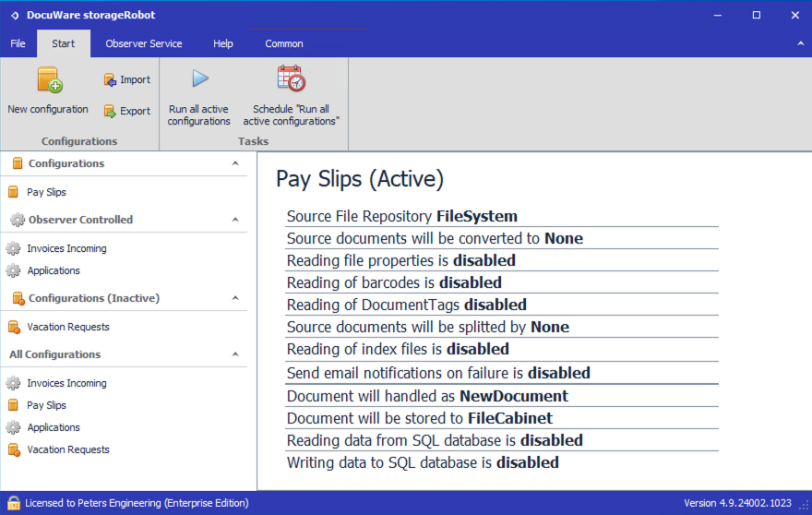Collapse the Observer Controlled group
The image size is (812, 515).
click(235, 220)
